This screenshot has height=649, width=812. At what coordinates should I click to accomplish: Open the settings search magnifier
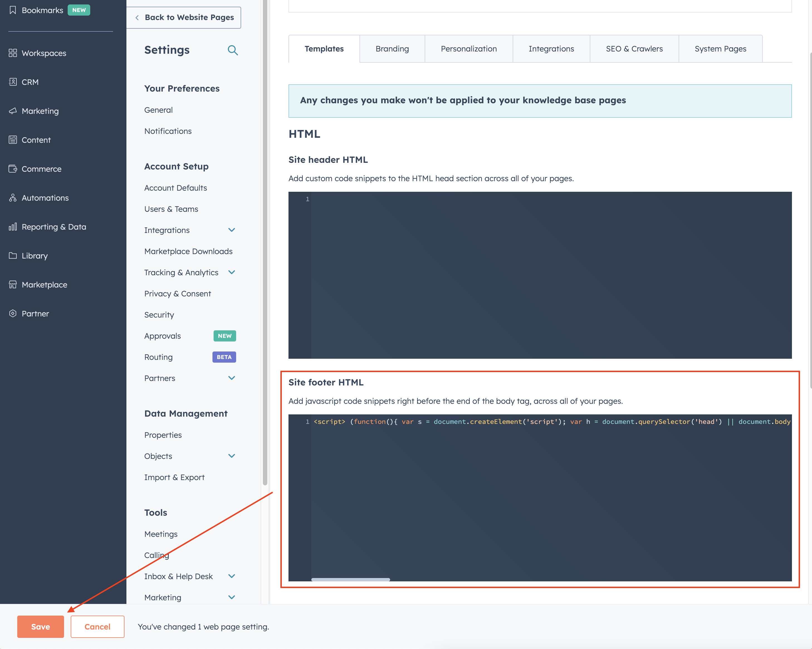click(x=233, y=50)
